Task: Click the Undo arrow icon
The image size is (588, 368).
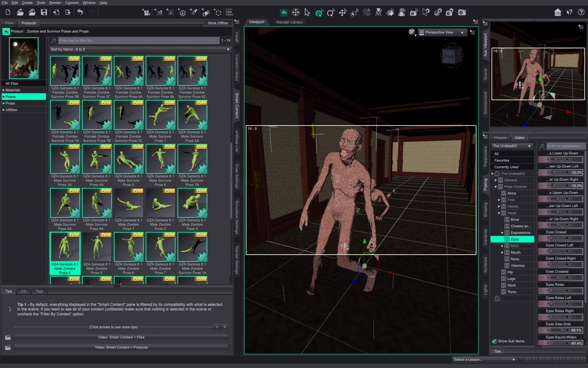Action: coord(80,12)
